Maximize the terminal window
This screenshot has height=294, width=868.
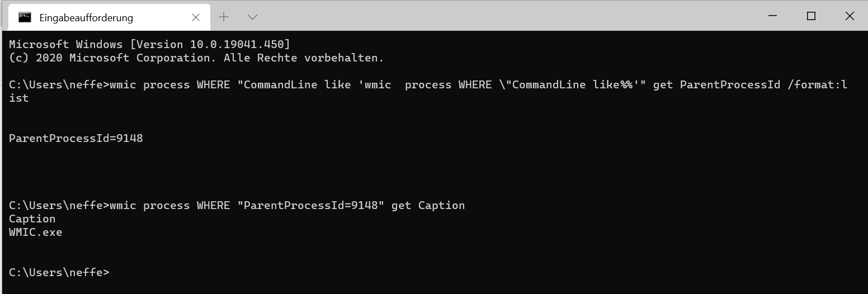point(811,16)
